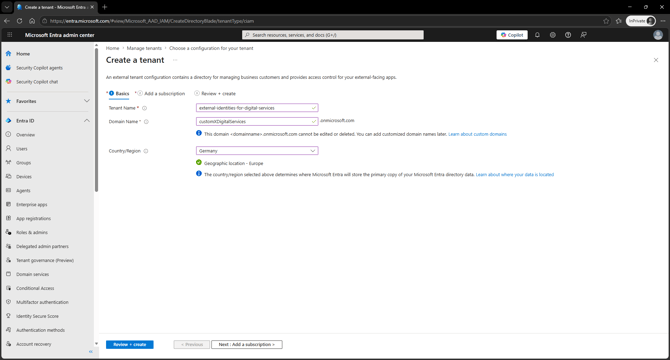The height and width of the screenshot is (360, 670).
Task: Open Security Copilot agents
Action: tap(39, 68)
